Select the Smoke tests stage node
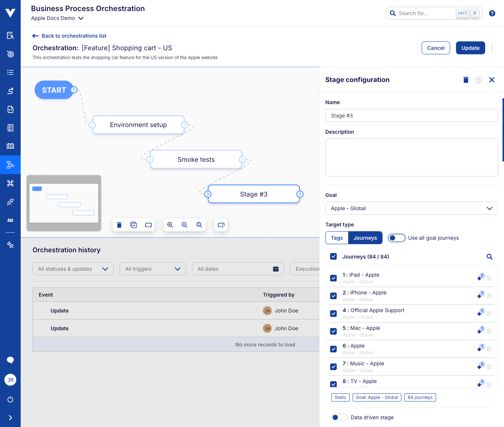504x427 pixels. 196,160
